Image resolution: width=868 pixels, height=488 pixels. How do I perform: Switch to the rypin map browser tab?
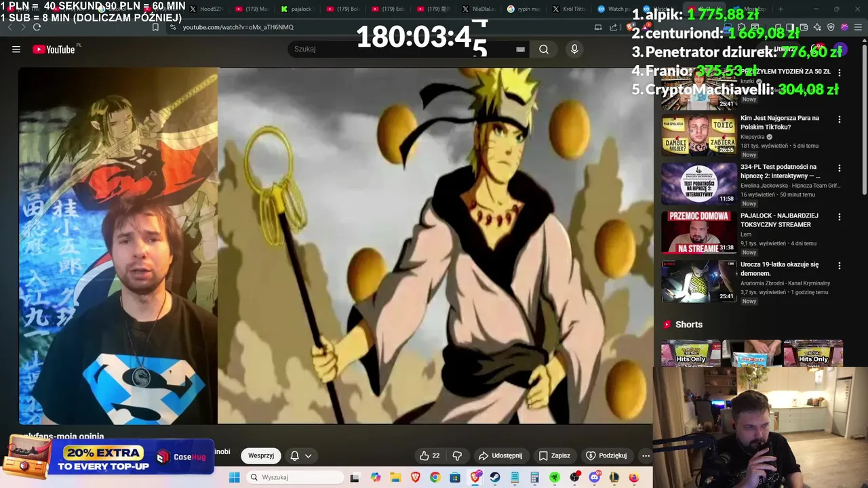(524, 9)
